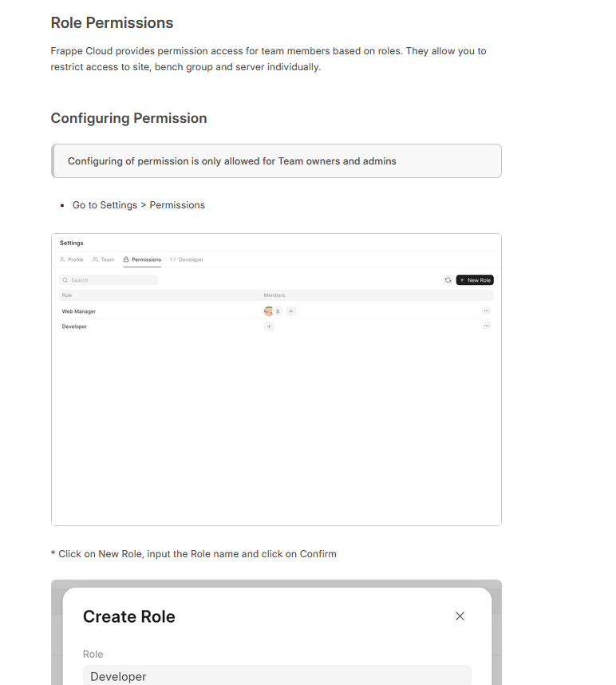Click the refresh icon beside New Role
This screenshot has height=685, width=616.
point(448,280)
